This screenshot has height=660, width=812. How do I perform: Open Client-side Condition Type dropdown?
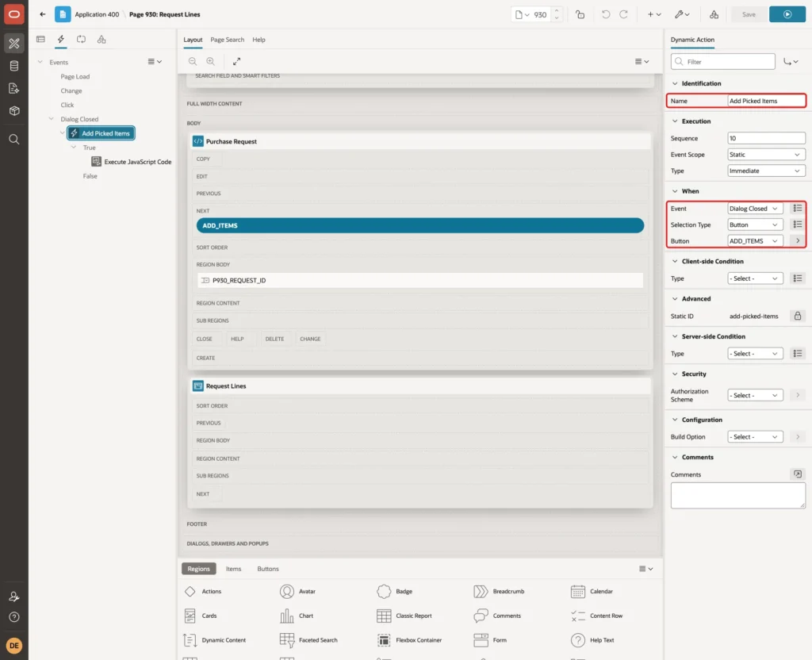755,278
